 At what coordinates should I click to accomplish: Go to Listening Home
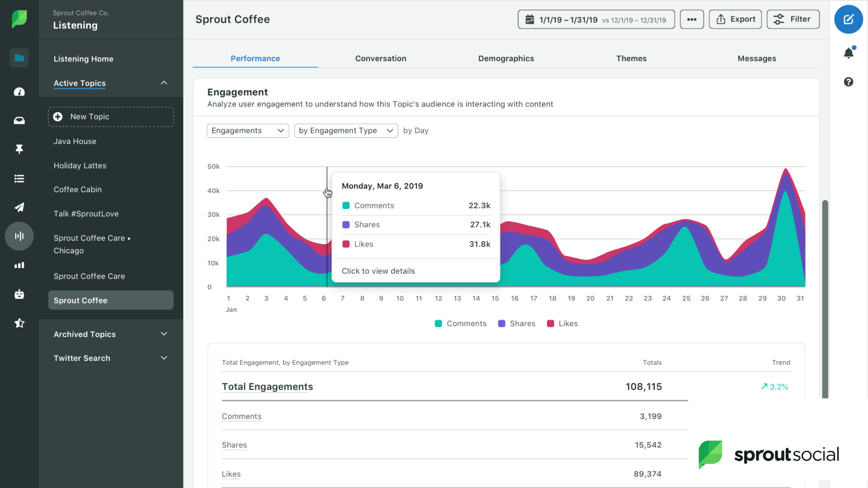(x=83, y=59)
